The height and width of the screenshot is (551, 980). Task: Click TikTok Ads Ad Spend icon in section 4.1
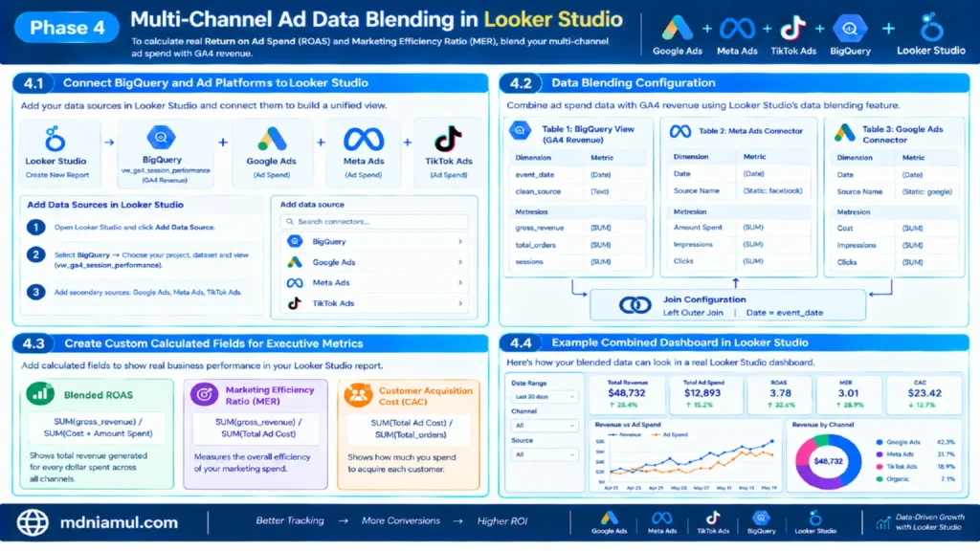tap(448, 139)
